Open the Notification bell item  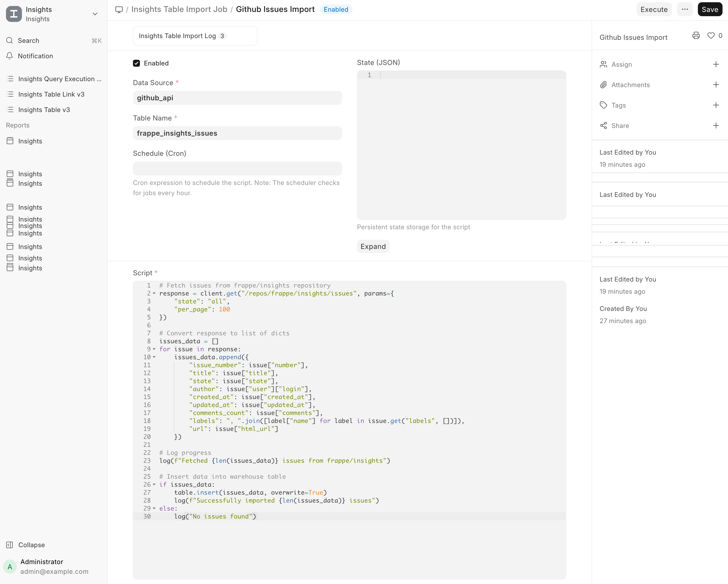coord(35,56)
